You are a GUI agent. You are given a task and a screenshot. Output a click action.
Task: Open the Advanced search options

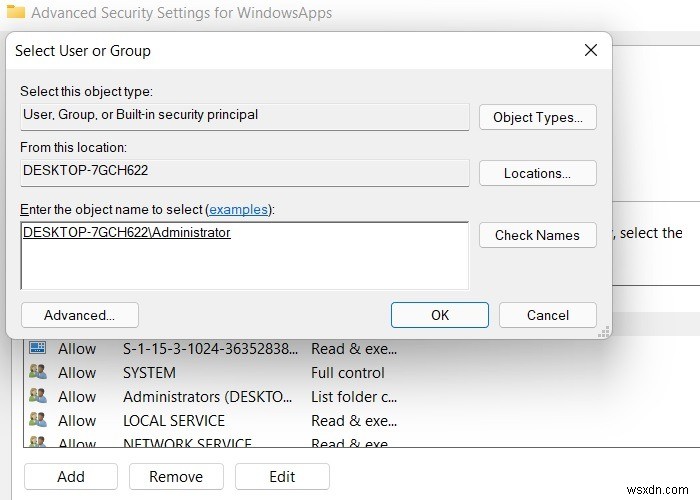pos(80,315)
